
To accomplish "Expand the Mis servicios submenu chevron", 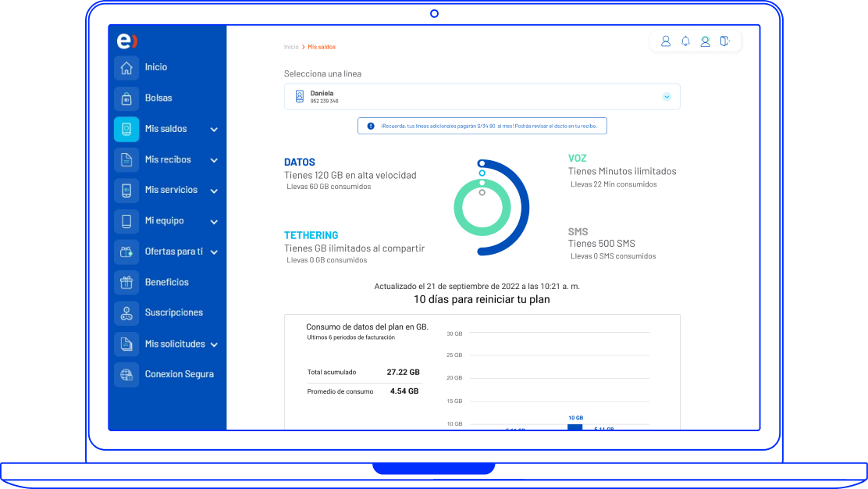I will (214, 191).
